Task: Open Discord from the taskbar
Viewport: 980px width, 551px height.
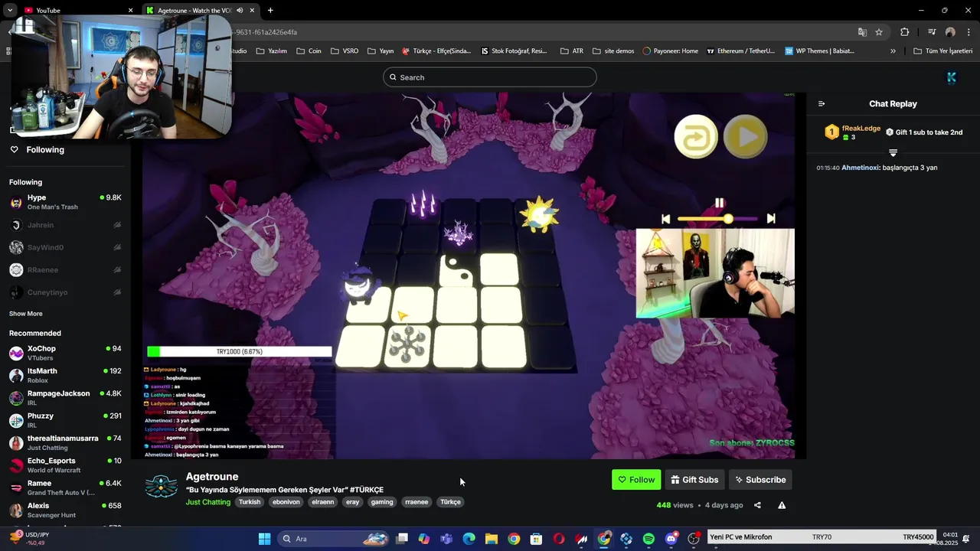Action: click(x=671, y=539)
